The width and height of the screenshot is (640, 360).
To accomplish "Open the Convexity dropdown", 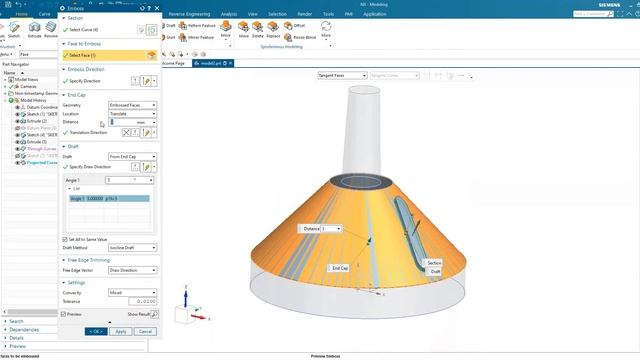I will 132,292.
